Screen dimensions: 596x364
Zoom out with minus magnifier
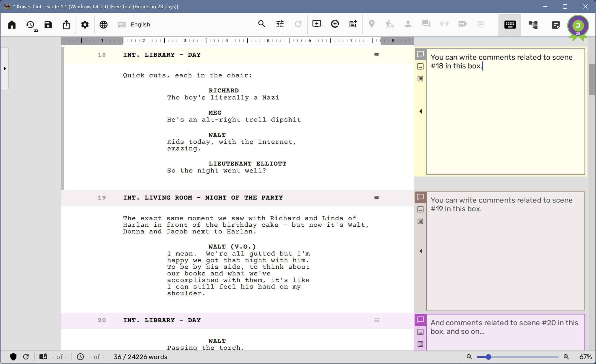pyautogui.click(x=469, y=357)
